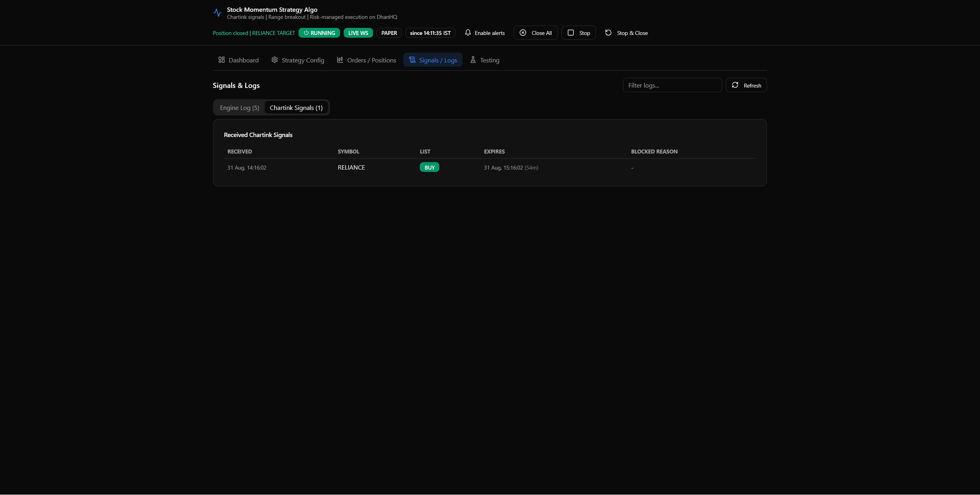Click the LIVE WS status badge
Screen dimensions: 980x495
coord(358,33)
